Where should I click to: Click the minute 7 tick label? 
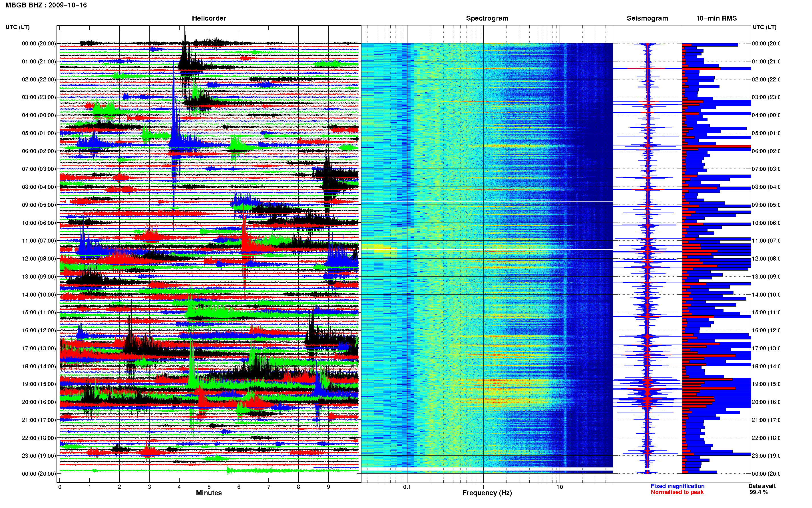click(269, 487)
